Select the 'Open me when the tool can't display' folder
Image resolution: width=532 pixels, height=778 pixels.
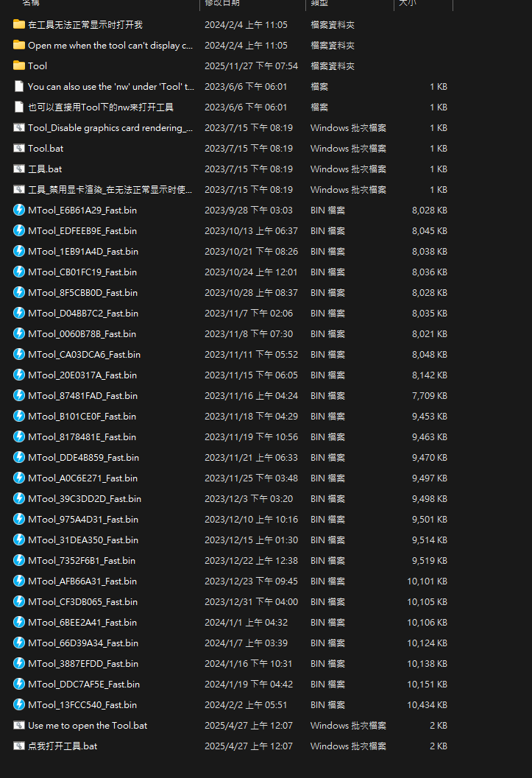pyautogui.click(x=110, y=45)
